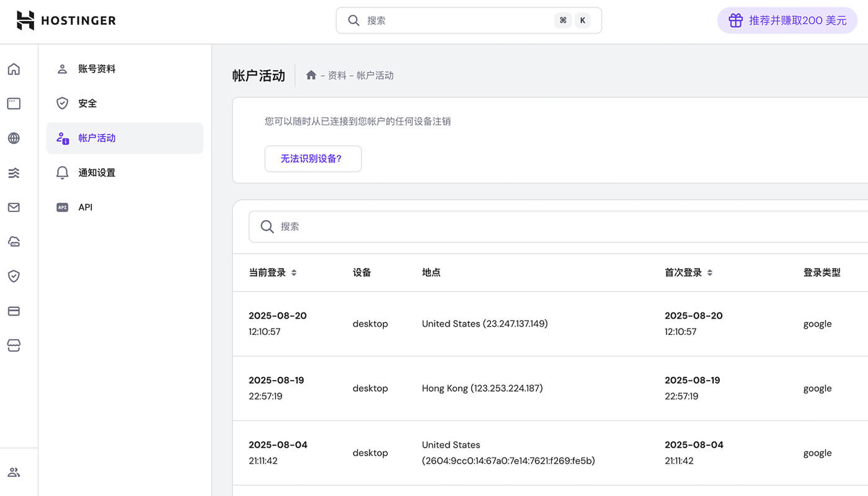
Task: Select Hong Kong (123.253.224.187) location
Action: 482,388
